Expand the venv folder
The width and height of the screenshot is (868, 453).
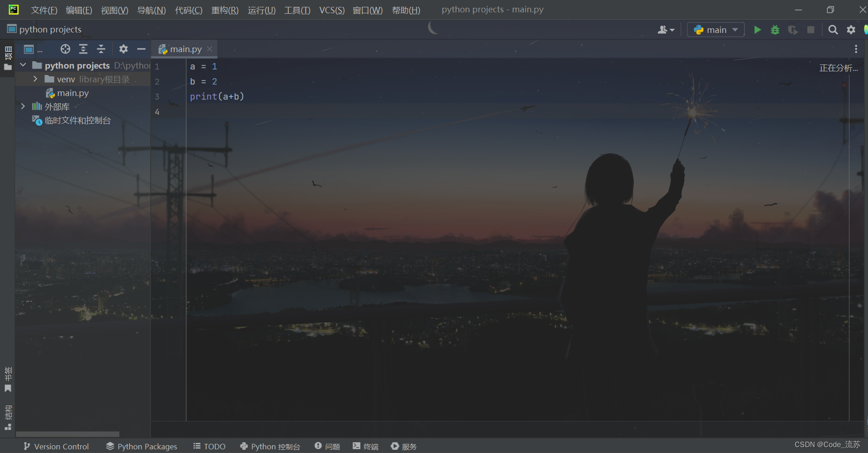35,79
